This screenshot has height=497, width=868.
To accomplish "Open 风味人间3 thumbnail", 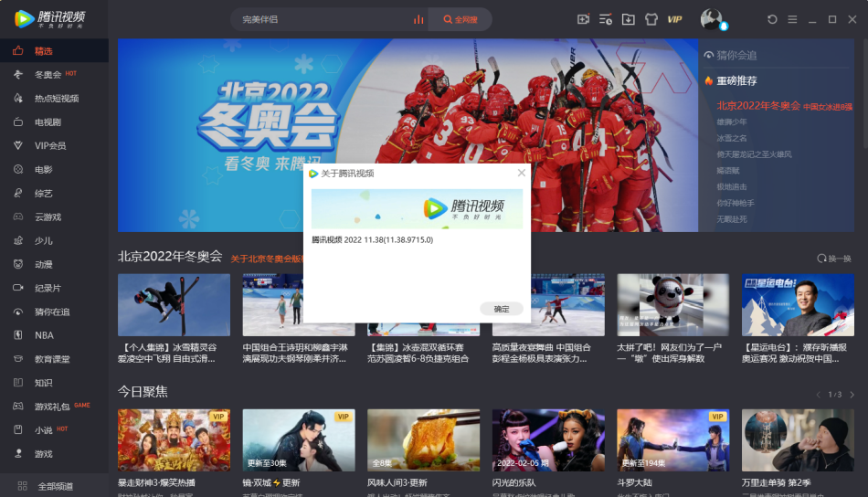I will pyautogui.click(x=423, y=440).
